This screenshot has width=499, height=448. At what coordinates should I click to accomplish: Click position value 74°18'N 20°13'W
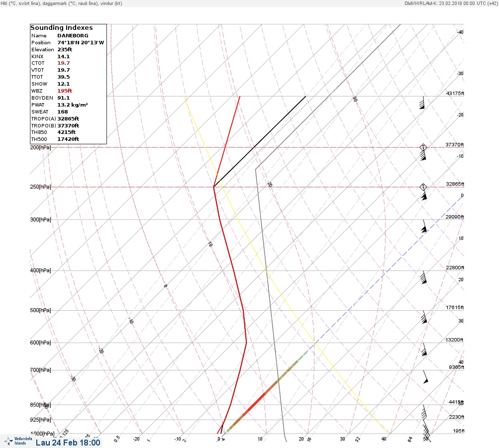(81, 43)
